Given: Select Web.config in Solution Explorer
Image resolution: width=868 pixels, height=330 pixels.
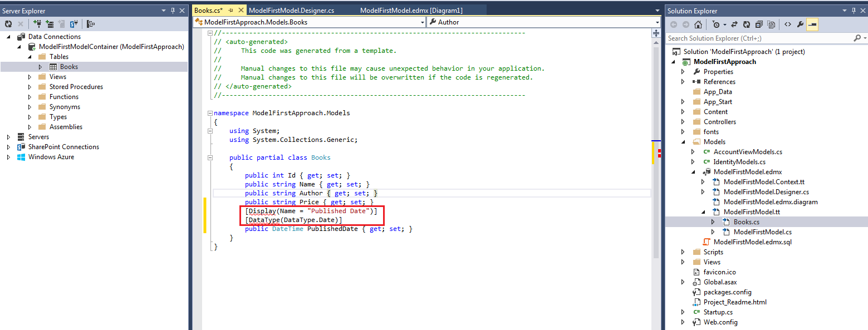Looking at the screenshot, I should pyautogui.click(x=720, y=322).
